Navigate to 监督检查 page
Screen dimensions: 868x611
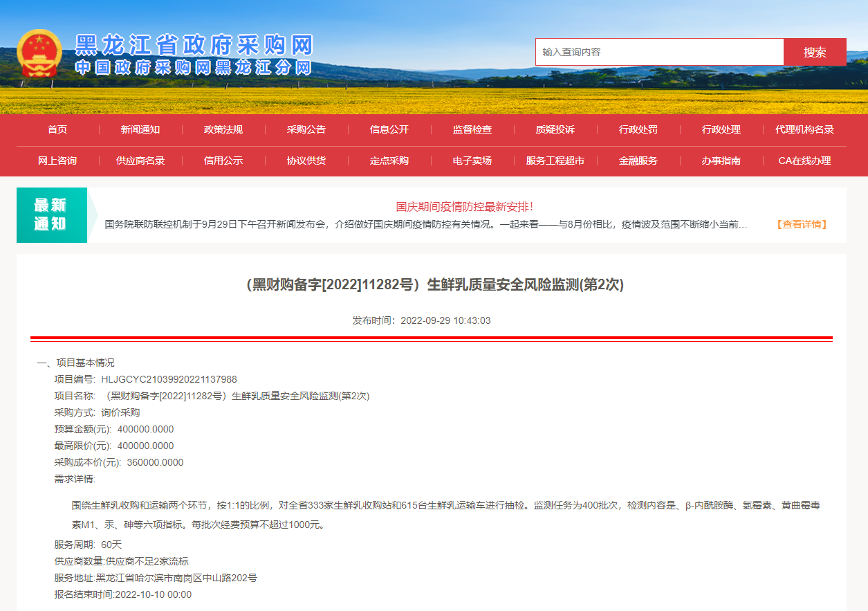(472, 130)
